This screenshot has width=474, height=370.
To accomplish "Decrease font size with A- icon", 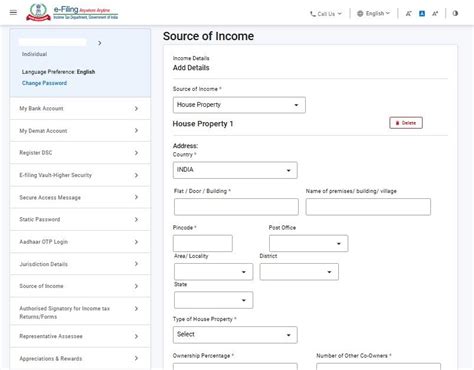I will coord(408,14).
